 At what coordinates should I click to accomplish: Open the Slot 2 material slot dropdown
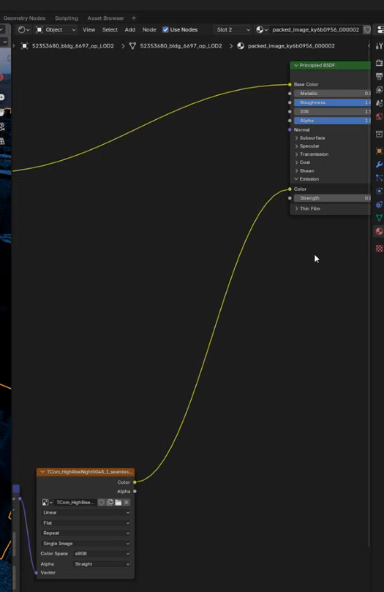(x=233, y=29)
